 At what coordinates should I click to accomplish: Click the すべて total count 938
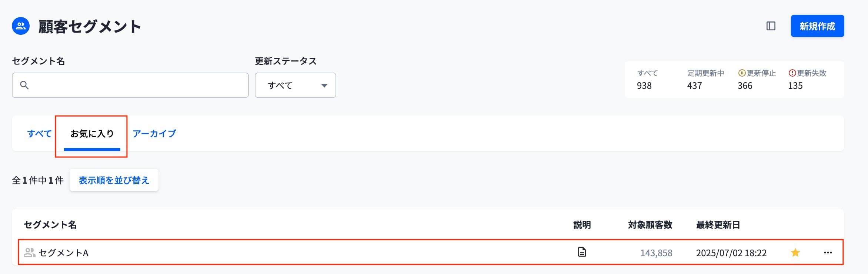[644, 86]
